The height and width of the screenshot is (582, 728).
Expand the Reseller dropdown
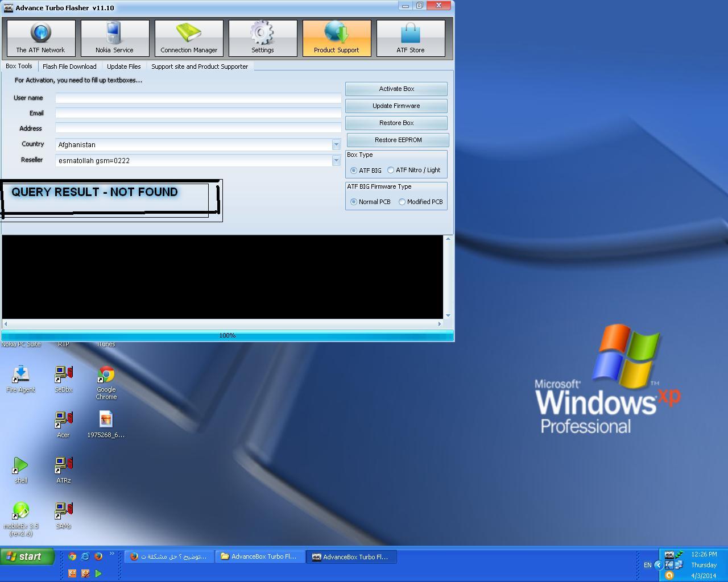pyautogui.click(x=336, y=161)
